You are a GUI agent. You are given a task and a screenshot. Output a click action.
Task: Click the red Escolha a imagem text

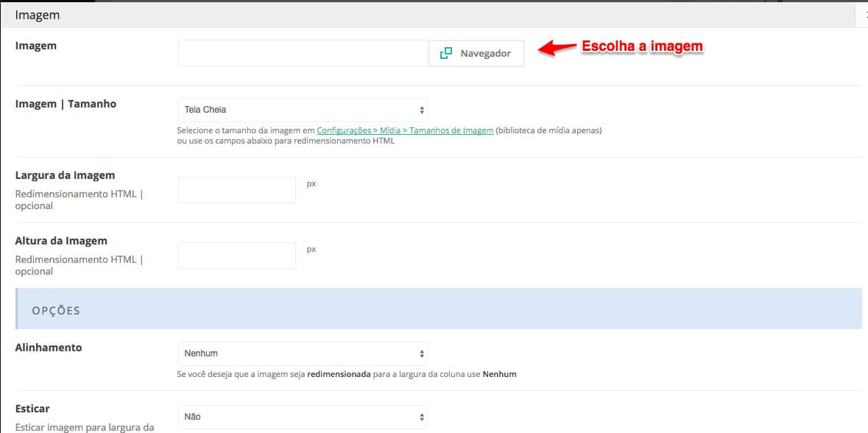coord(642,46)
